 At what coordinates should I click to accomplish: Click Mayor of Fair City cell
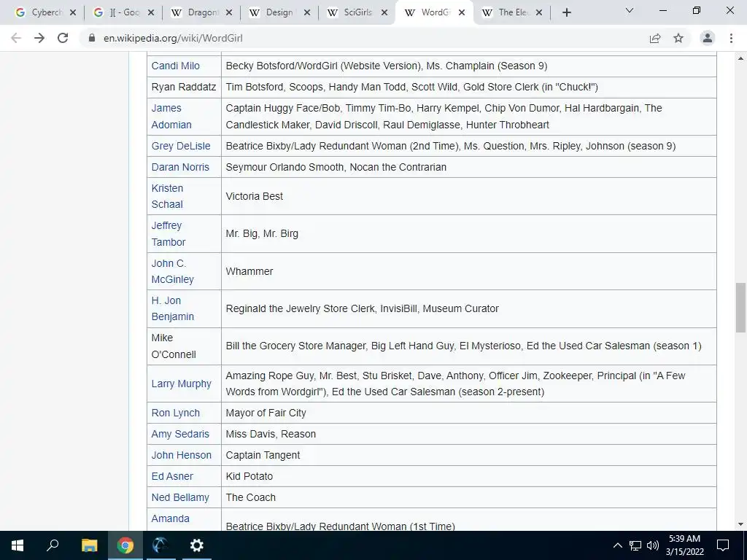click(469, 413)
